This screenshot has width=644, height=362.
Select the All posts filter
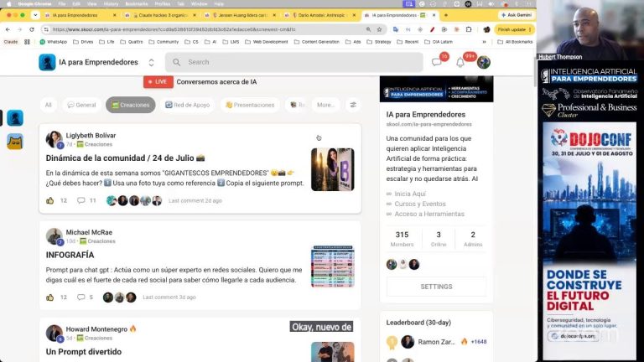click(49, 105)
